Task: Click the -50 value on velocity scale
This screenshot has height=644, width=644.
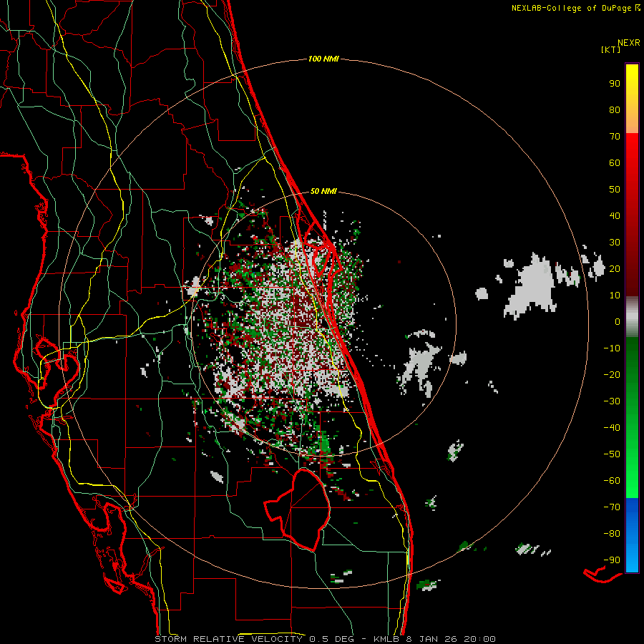Action: click(612, 454)
